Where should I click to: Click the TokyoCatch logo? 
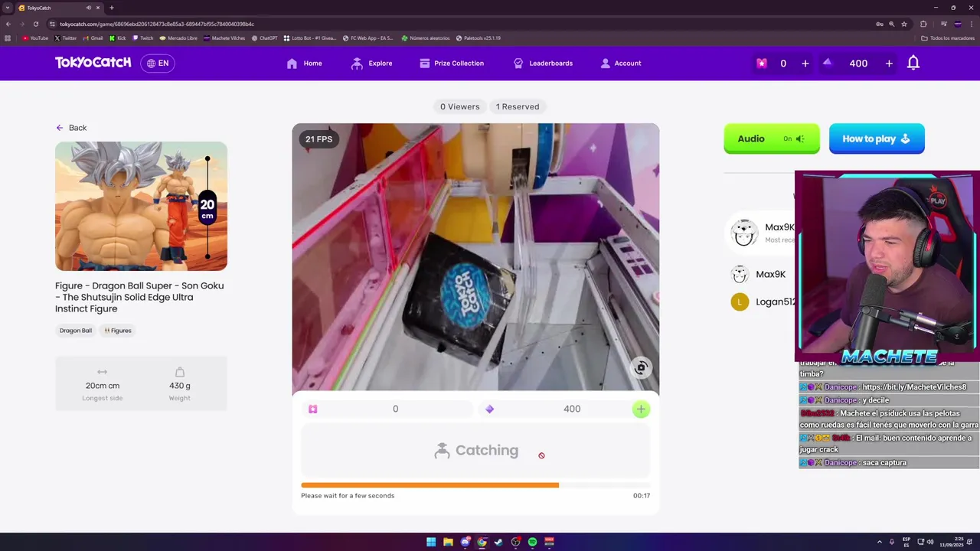click(x=93, y=63)
